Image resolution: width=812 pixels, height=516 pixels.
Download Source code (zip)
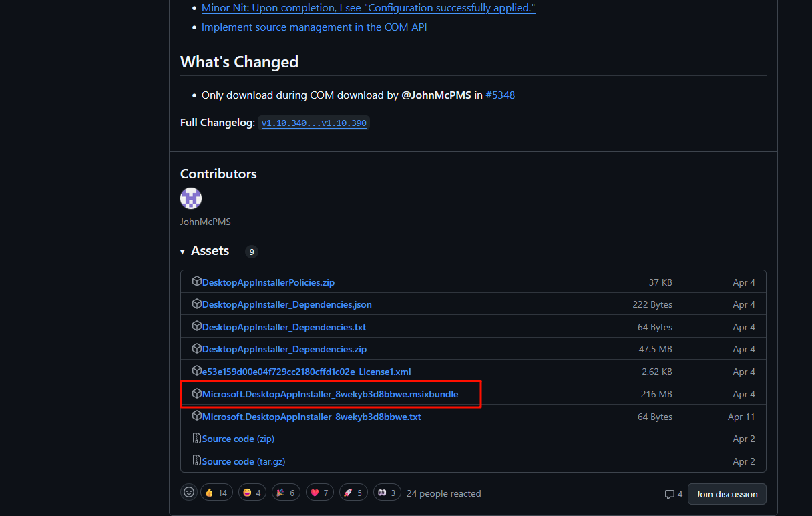tap(238, 439)
